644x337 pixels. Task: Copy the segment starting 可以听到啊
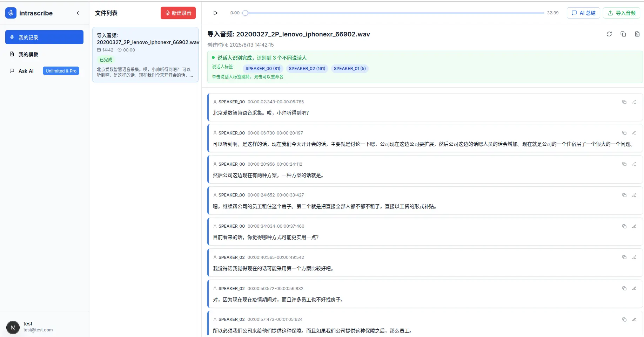624,133
